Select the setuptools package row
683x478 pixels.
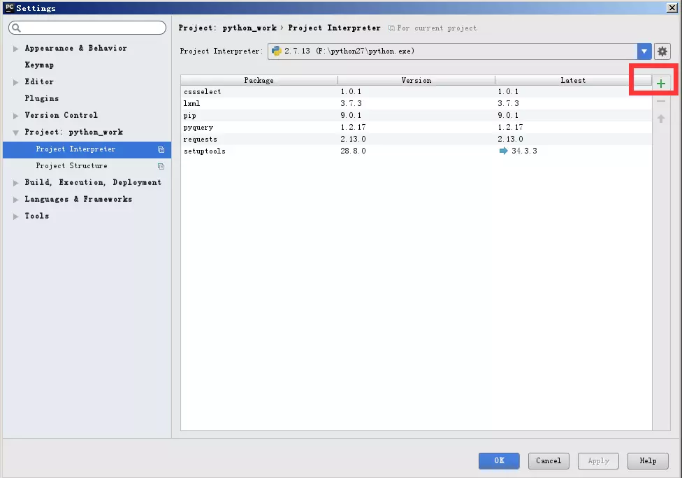tap(206, 152)
